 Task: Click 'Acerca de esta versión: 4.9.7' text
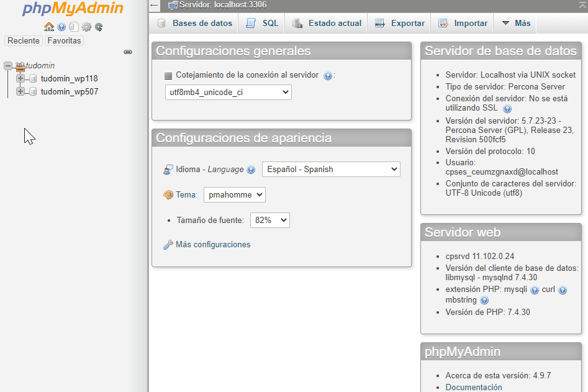point(498,375)
